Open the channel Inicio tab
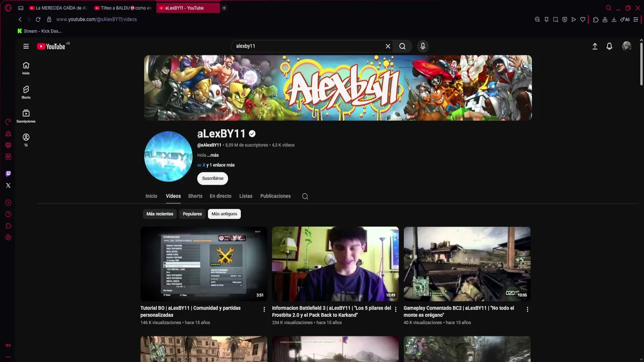This screenshot has width=644, height=362. (151, 196)
